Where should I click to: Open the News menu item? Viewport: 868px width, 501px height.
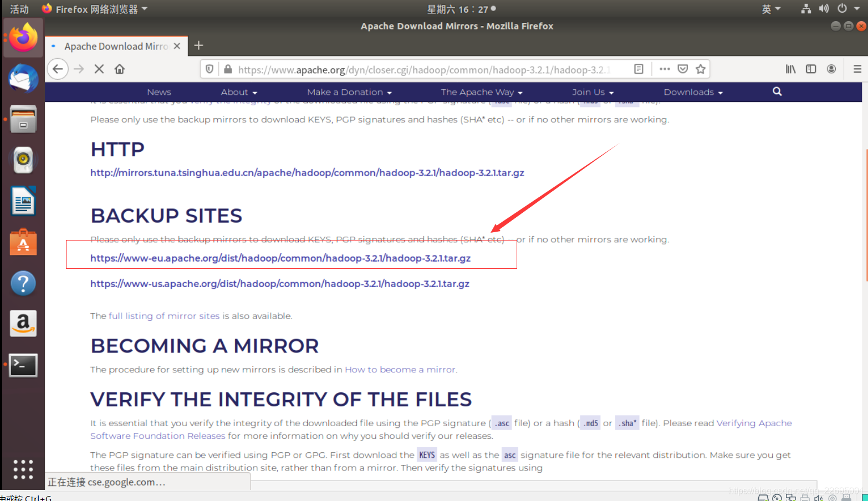pyautogui.click(x=159, y=92)
